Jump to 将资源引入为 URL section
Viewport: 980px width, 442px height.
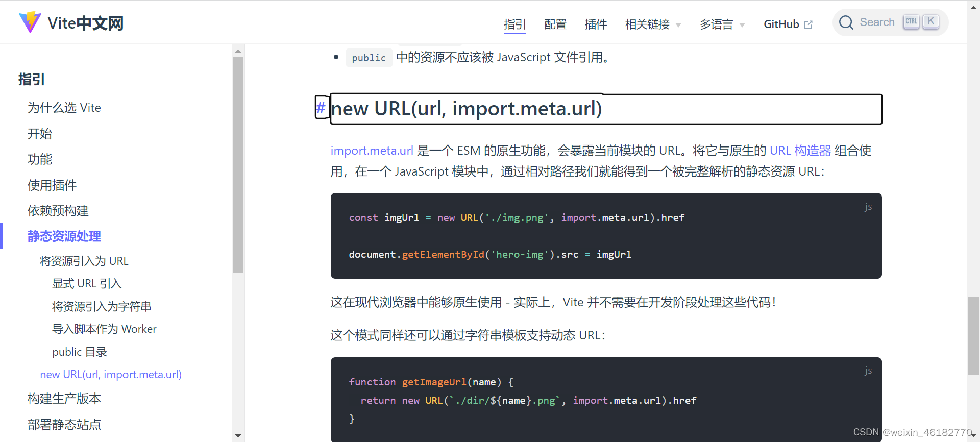[x=84, y=261]
